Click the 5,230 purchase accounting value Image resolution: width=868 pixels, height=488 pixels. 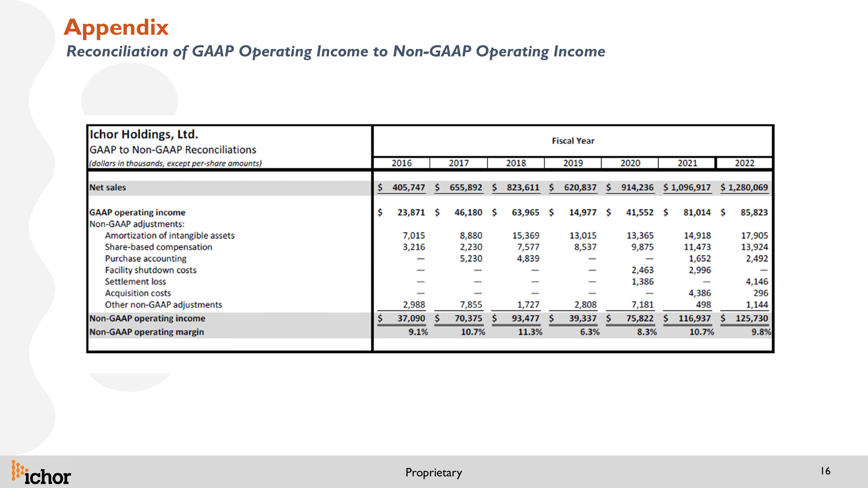tap(471, 259)
